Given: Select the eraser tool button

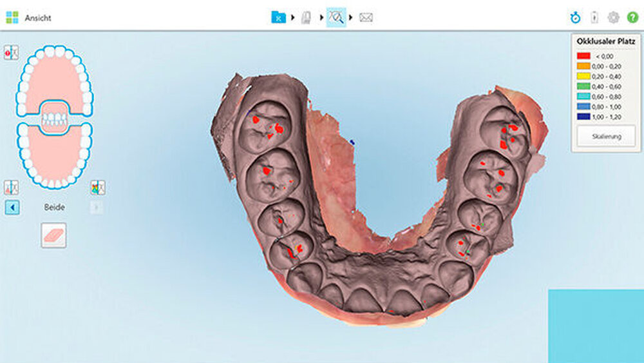Looking at the screenshot, I should click(x=53, y=235).
